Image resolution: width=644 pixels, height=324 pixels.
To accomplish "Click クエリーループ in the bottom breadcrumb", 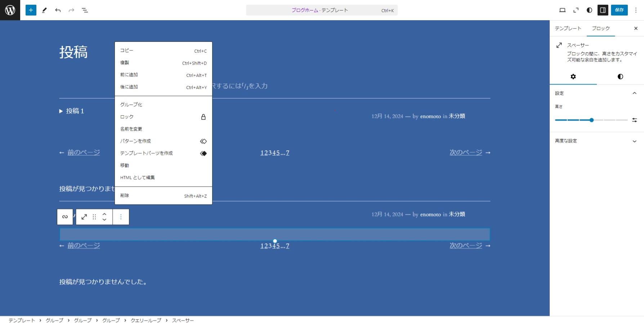I will pyautogui.click(x=146, y=320).
